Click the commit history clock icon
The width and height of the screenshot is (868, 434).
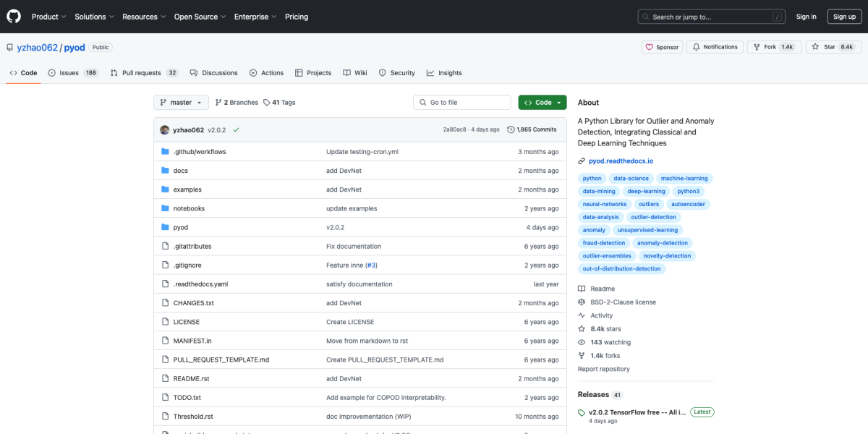click(511, 129)
